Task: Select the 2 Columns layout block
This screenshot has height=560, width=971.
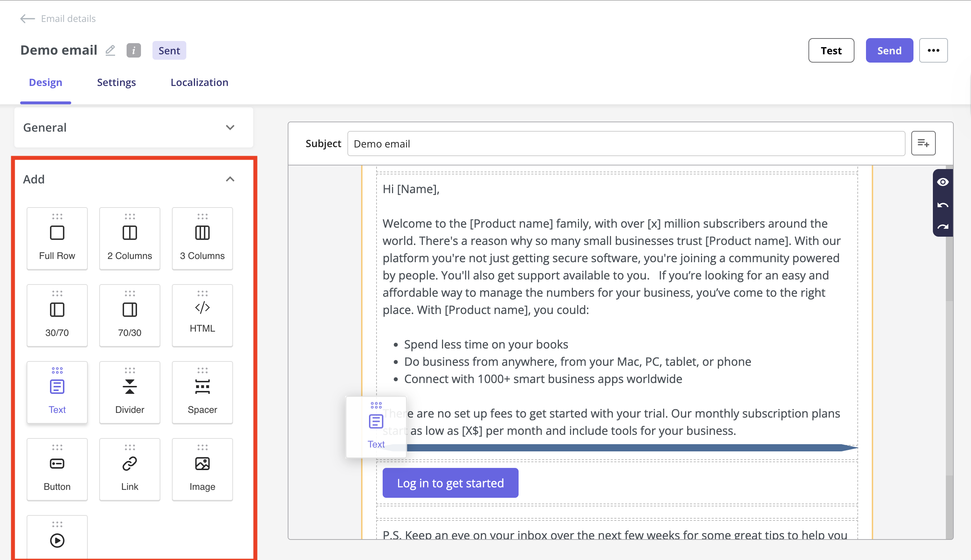Action: point(129,238)
